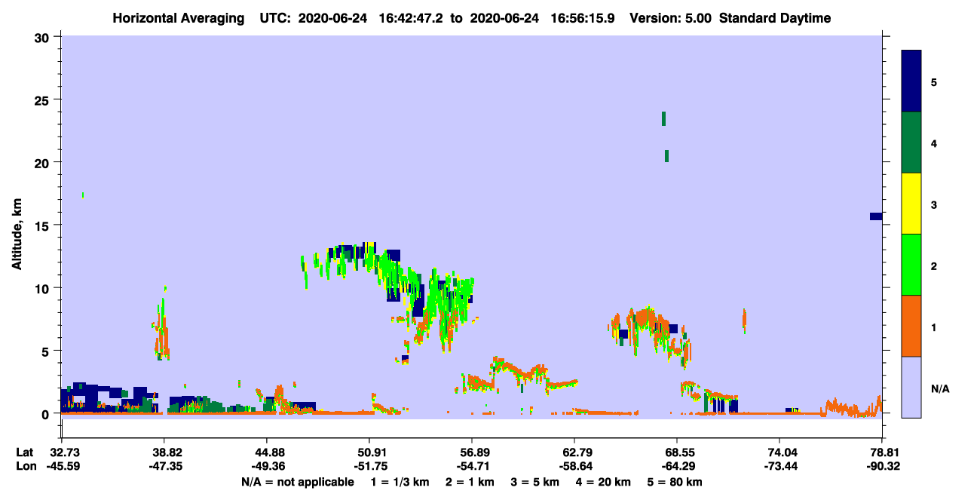Click the yellow level 3 colorbar segment

911,204
